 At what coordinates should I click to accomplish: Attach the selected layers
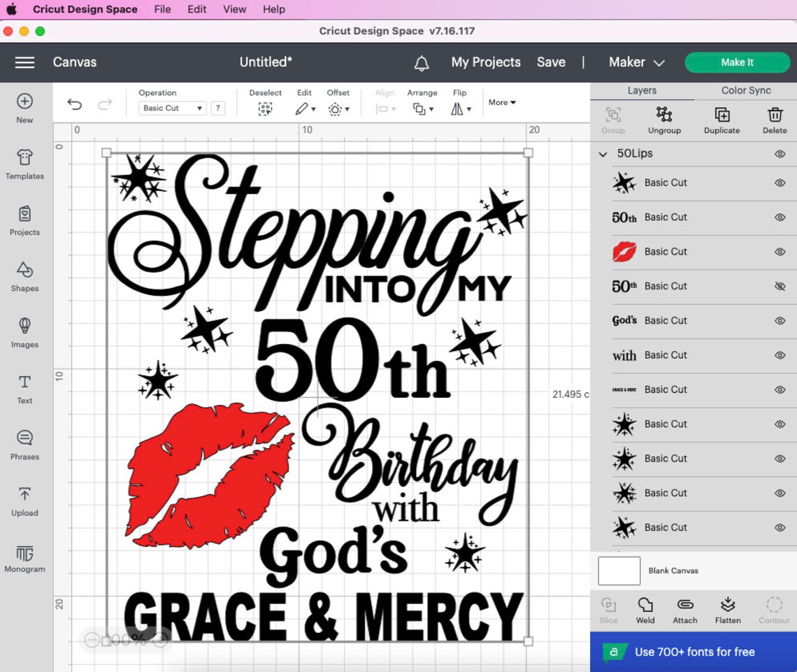tap(684, 609)
